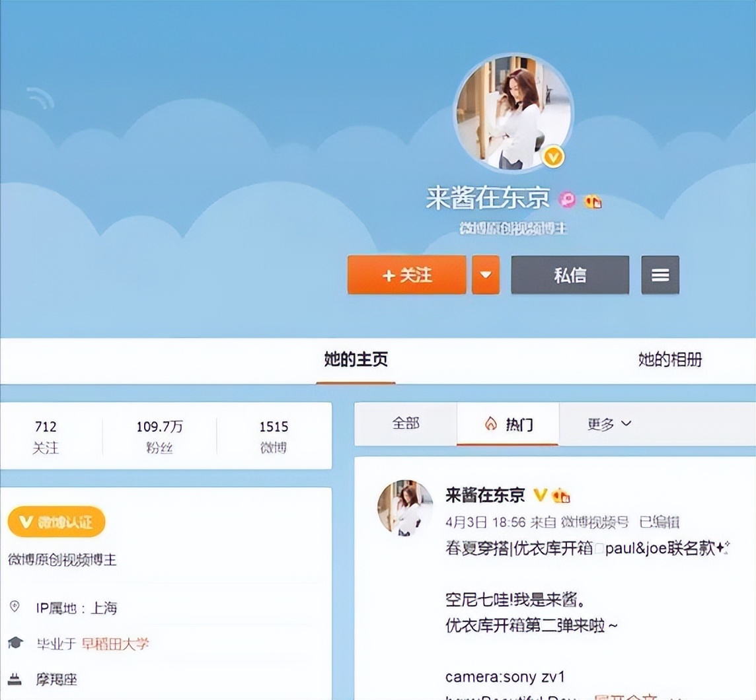
Task: Expand the dropdown arrow beside 关注
Action: click(486, 275)
